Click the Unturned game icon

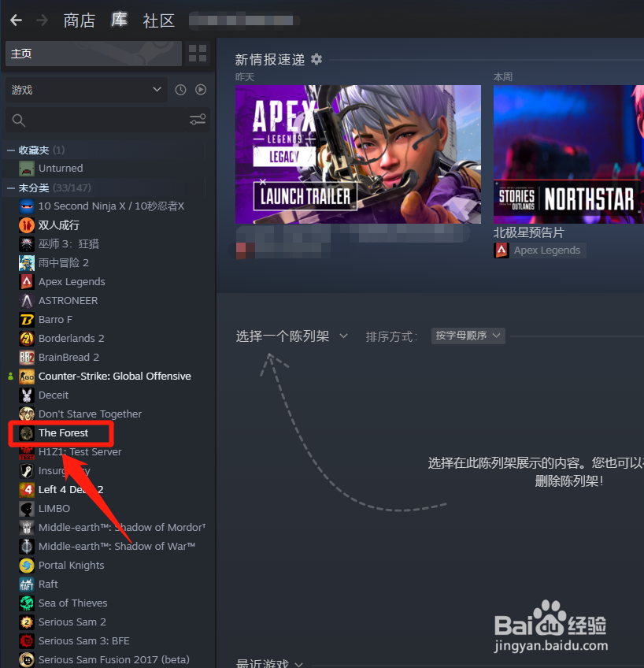point(27,169)
